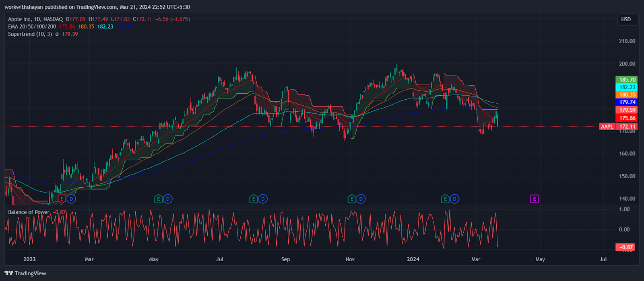The height and width of the screenshot is (281, 644).
Task: Click the blue 179.74 price label
Action: (627, 103)
